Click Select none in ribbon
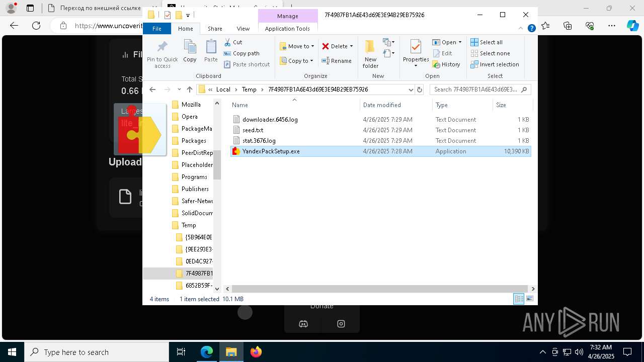Viewport: 644px width, 362px height. (490, 53)
